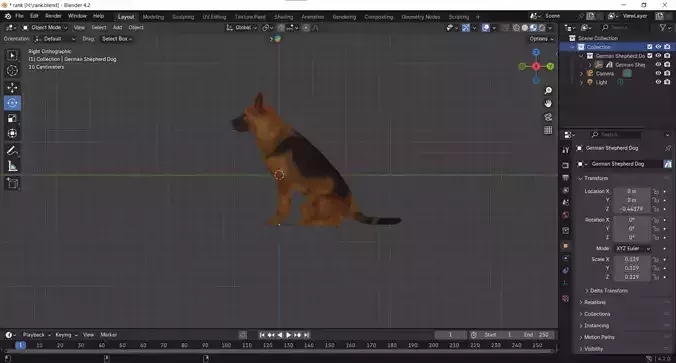Image resolution: width=676 pixels, height=363 pixels.
Task: Toggle the auto keying record button
Action: (x=243, y=335)
